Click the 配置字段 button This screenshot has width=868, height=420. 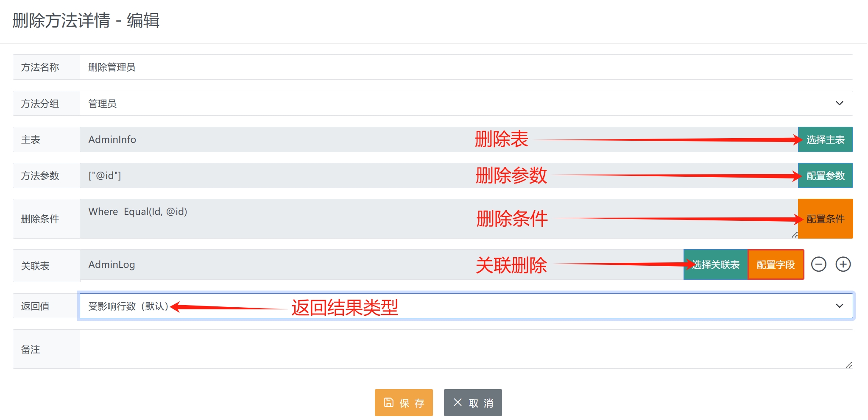click(776, 264)
